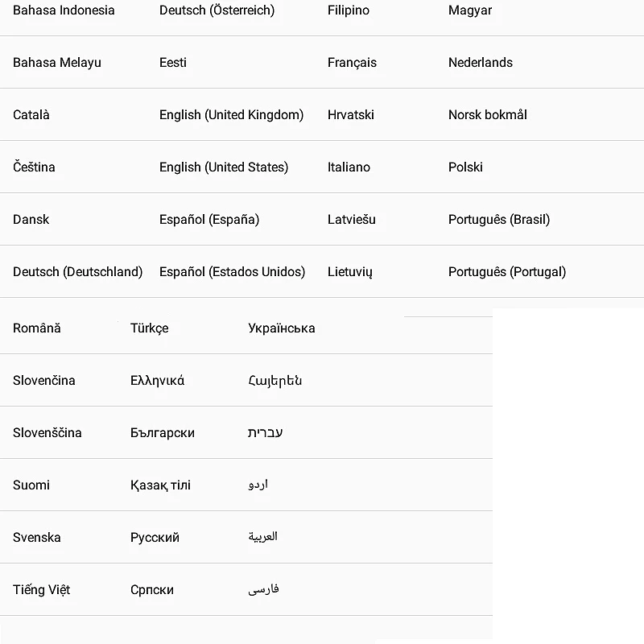Switch language to English (United Kingdom)
The image size is (644, 644).
231,115
